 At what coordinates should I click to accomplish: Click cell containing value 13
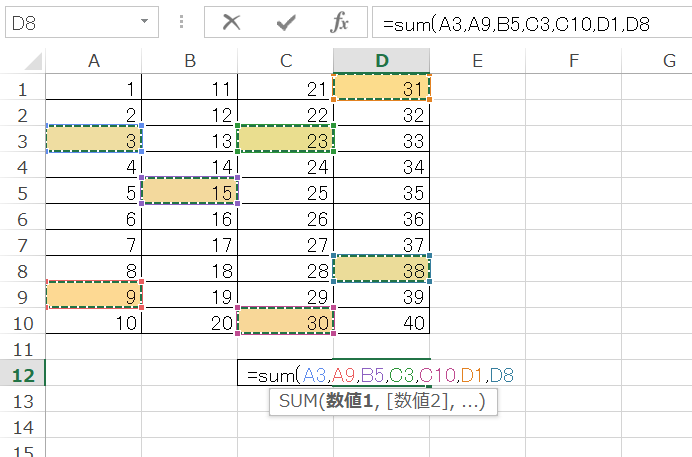(190, 139)
